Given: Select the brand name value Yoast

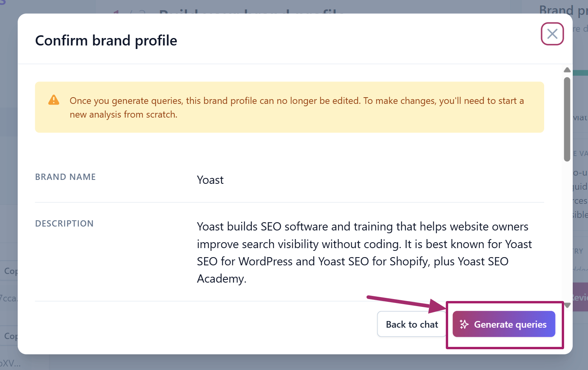Looking at the screenshot, I should (210, 180).
